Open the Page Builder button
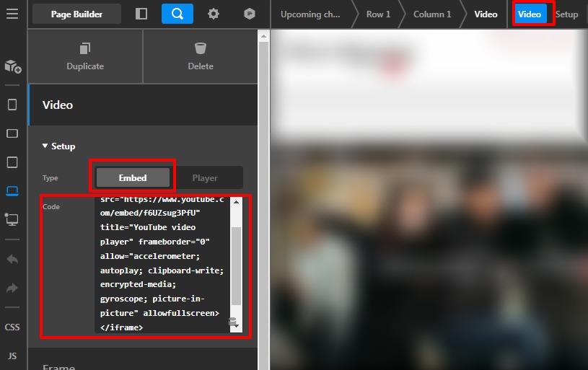The width and height of the screenshot is (588, 370). point(76,14)
